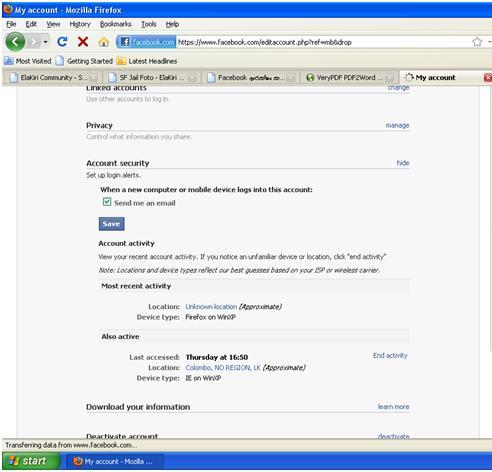Go back with the green Back arrow
Image resolution: width=492 pixels, height=472 pixels.
coord(15,42)
